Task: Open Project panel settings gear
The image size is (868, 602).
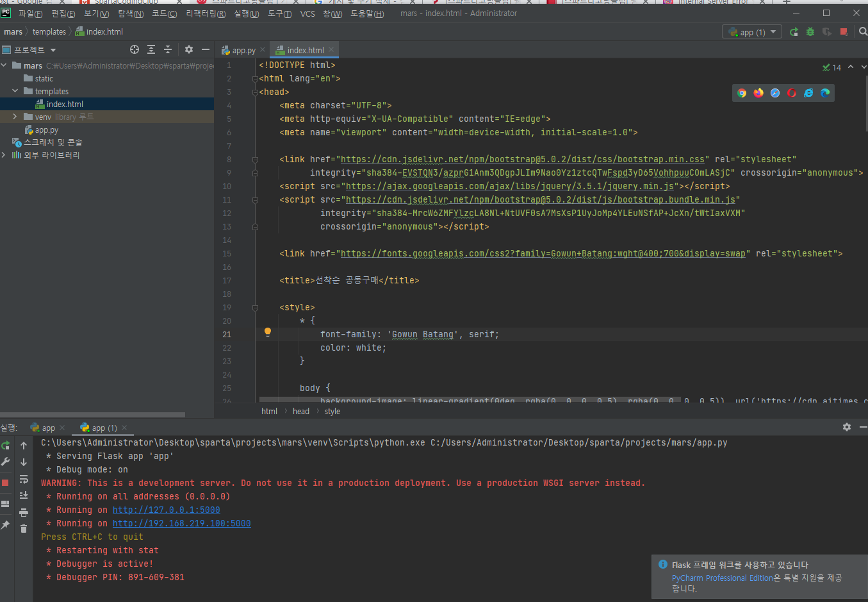Action: pos(189,49)
